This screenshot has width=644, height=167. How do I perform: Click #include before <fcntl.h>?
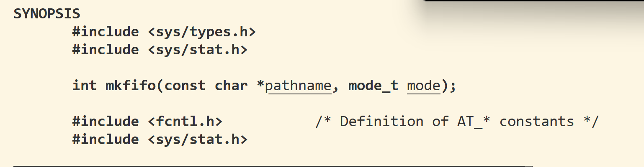pos(105,121)
